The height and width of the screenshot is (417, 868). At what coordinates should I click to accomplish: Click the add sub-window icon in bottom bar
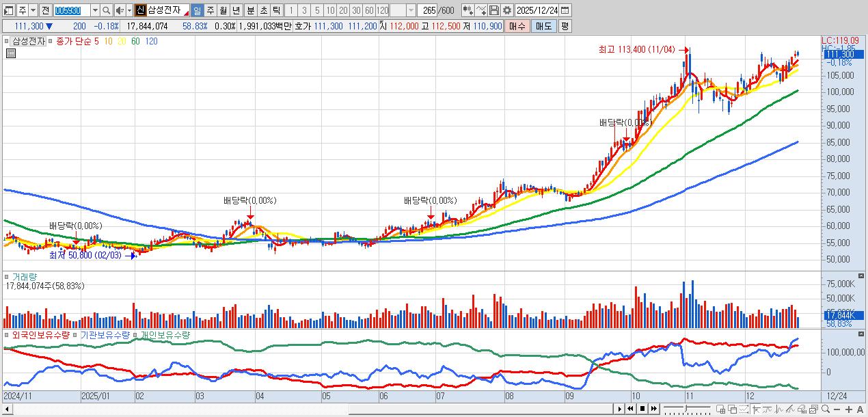720,409
